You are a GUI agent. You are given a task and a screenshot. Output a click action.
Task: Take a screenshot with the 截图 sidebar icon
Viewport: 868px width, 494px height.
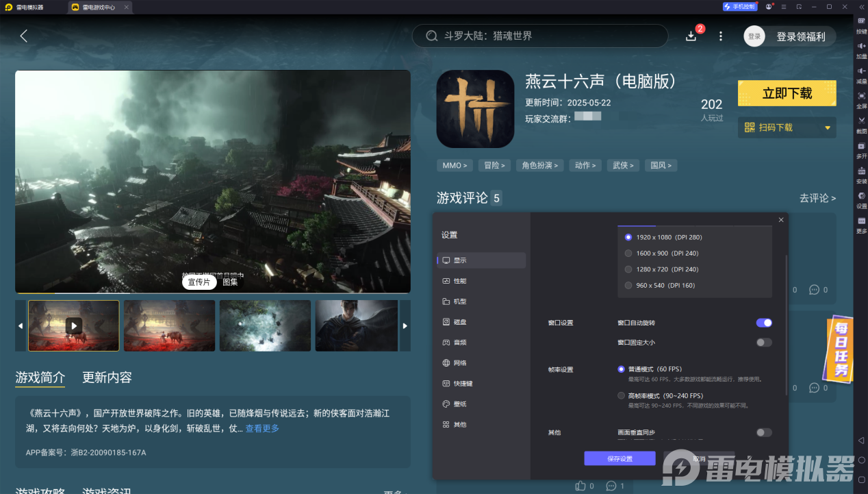click(861, 124)
